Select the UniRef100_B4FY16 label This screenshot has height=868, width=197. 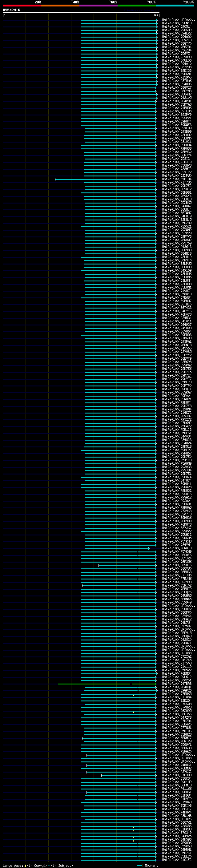(176, 311)
